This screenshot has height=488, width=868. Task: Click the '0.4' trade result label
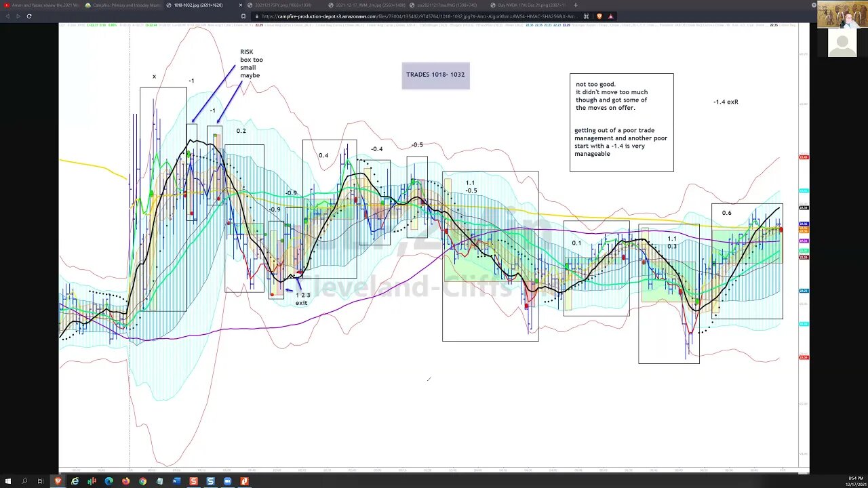click(x=323, y=155)
